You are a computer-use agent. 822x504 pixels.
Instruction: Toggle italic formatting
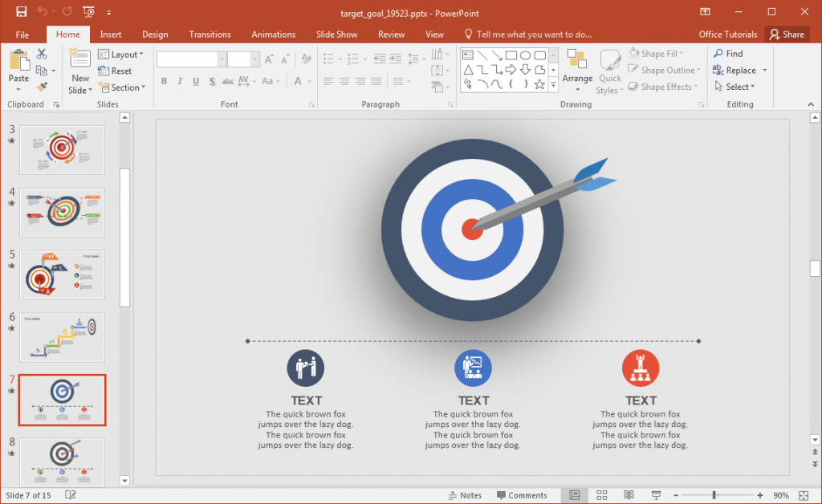[180, 81]
